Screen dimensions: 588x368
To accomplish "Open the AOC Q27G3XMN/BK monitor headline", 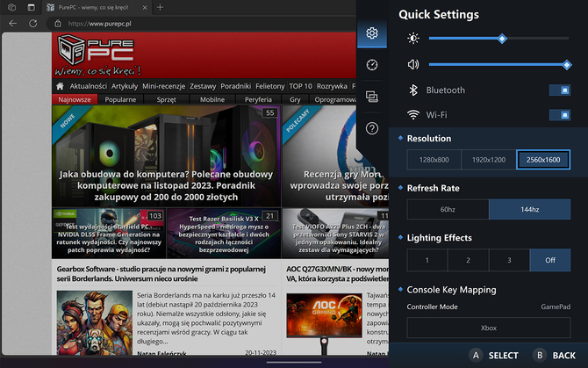I will click(x=337, y=274).
